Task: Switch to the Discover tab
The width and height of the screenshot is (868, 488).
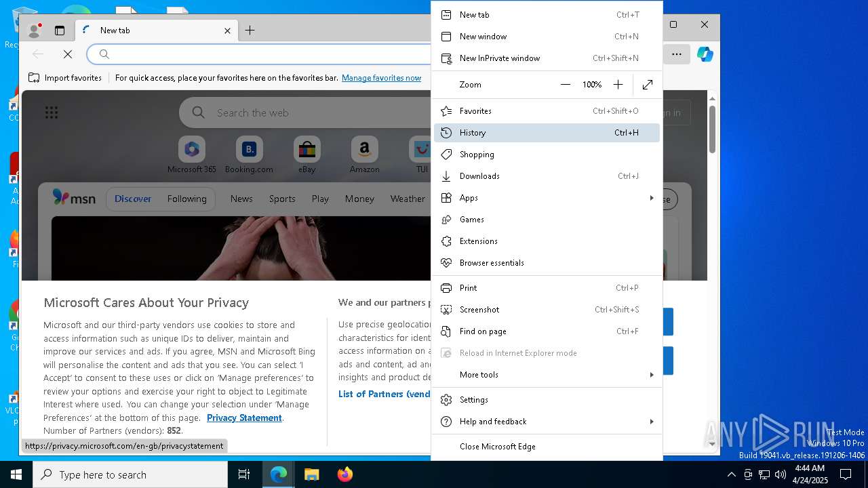Action: point(133,199)
